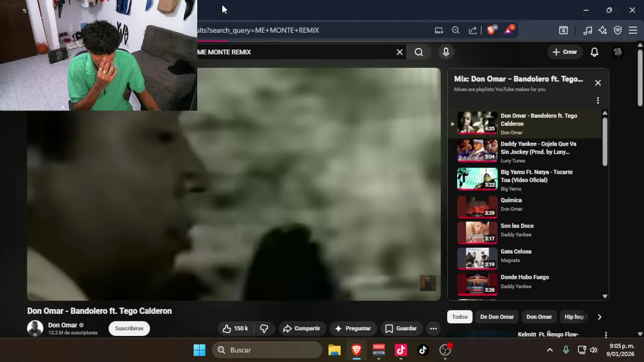
Task: Open Brave Rewards triangle icon
Action: pyautogui.click(x=508, y=30)
